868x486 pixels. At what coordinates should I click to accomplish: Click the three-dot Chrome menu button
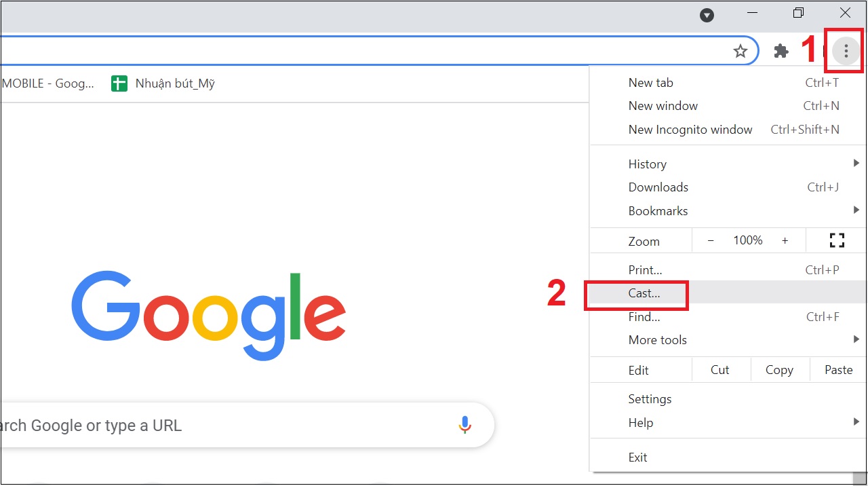pyautogui.click(x=846, y=51)
